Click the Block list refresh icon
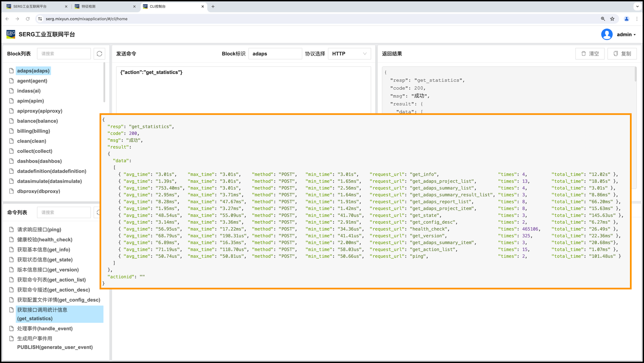This screenshot has width=644, height=363. point(99,54)
